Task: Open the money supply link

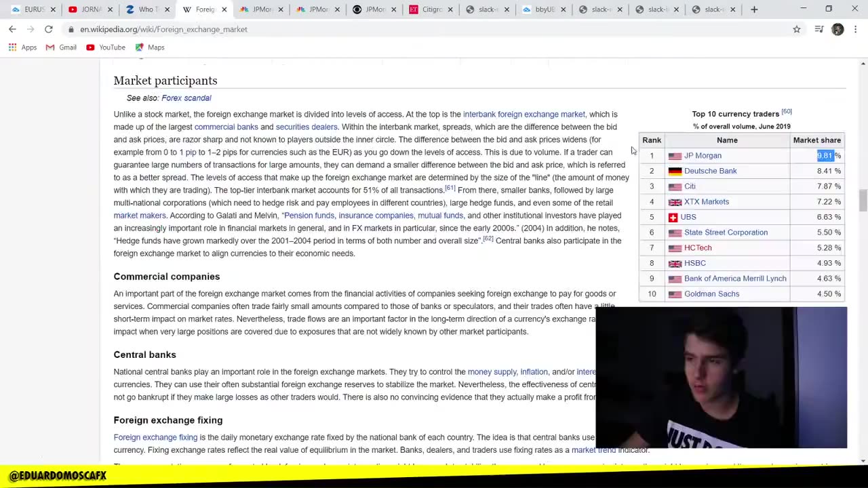Action: click(492, 372)
